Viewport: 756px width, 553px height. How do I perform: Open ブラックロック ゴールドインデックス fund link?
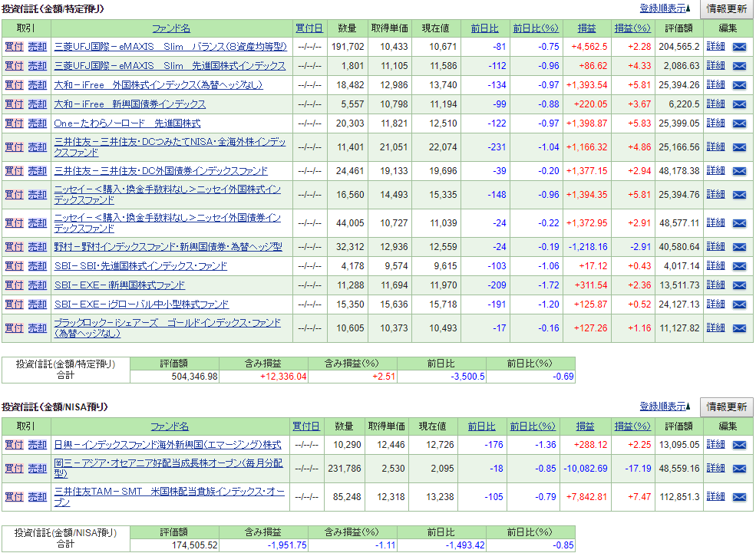pos(167,328)
